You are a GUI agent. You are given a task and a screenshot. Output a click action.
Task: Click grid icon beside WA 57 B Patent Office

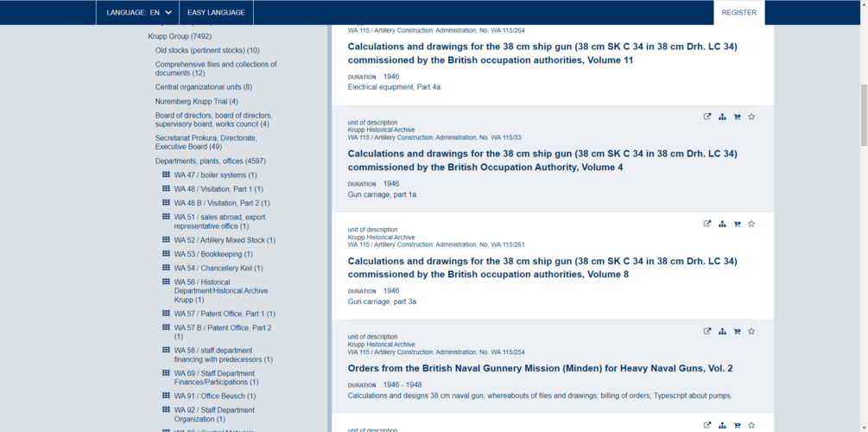pos(166,327)
